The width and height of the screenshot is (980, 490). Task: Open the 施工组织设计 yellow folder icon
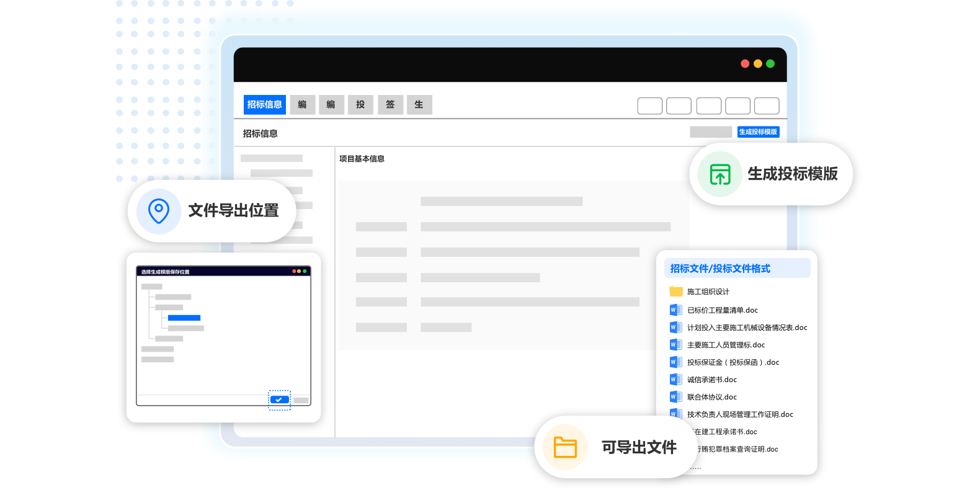675,292
